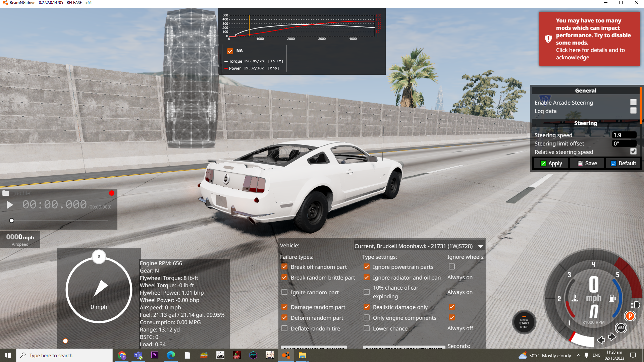This screenshot has width=644, height=362.
Task: Toggle Ignore wheels checkbox on Deform row
Action: click(x=452, y=318)
